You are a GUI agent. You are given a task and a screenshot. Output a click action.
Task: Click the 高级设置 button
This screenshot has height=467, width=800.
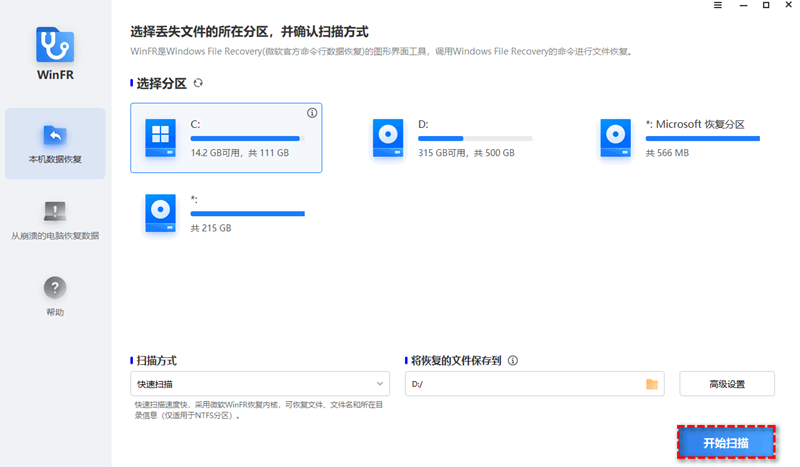pos(726,384)
